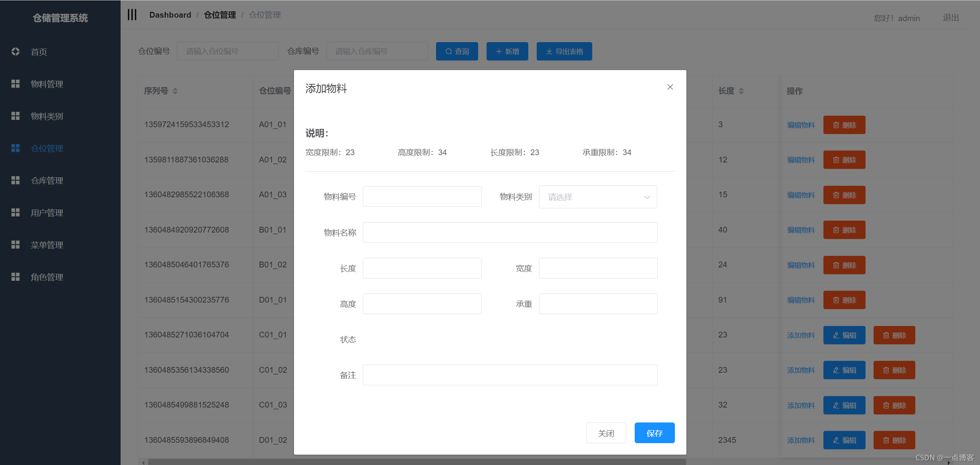Viewport: 980px width, 465px height.
Task: Open 物料类别 menu item
Action: (60, 116)
